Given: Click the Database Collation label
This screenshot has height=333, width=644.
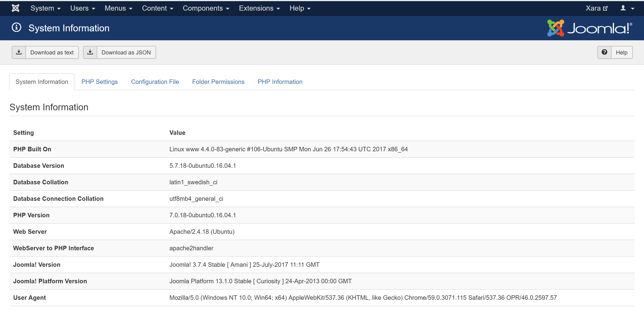Looking at the screenshot, I should 41,182.
